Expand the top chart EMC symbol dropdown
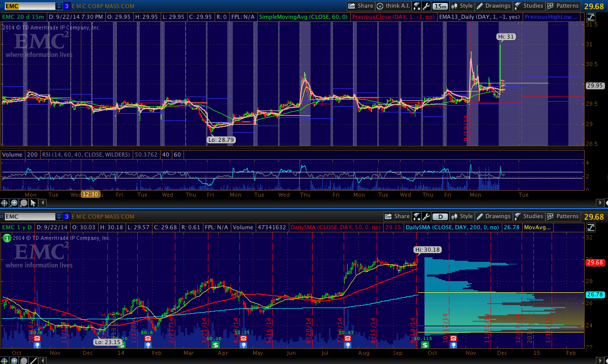Screen dimensions: 608x364 [x=59, y=6]
